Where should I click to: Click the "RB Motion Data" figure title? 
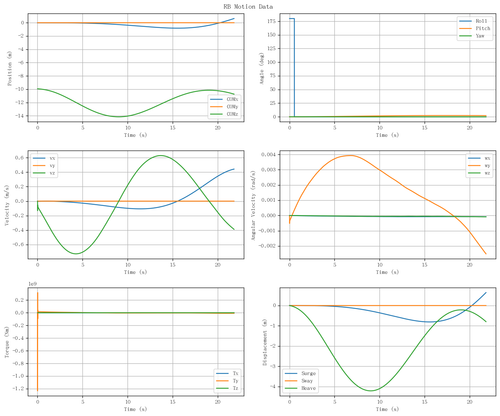click(248, 7)
